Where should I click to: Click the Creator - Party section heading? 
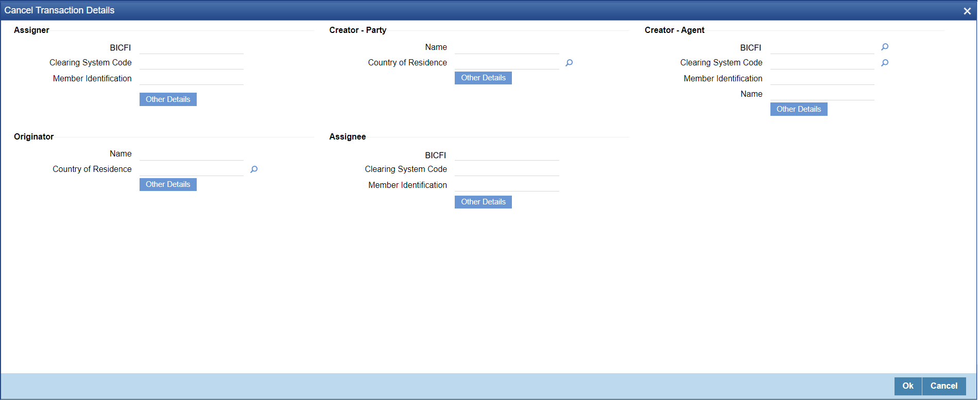358,30
